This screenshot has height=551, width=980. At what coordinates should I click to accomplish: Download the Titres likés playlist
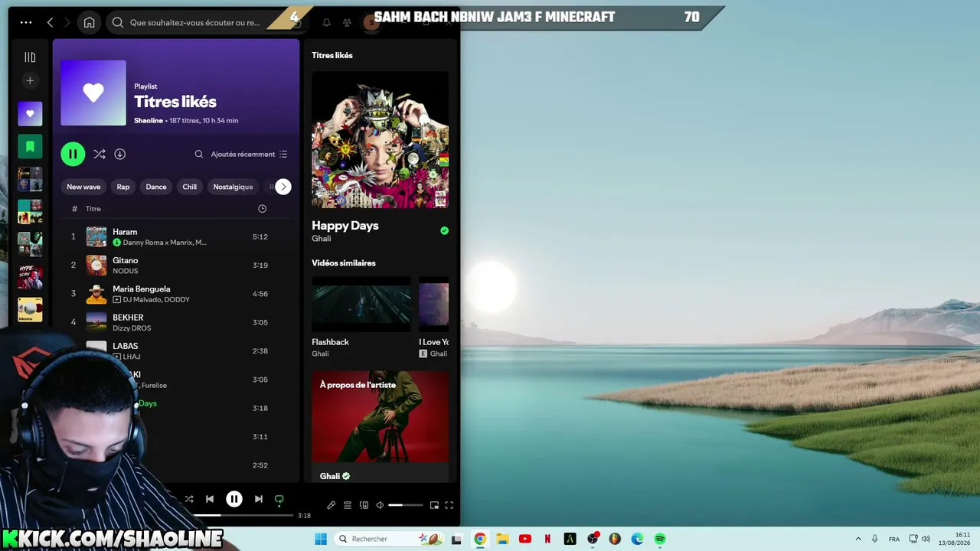point(120,154)
